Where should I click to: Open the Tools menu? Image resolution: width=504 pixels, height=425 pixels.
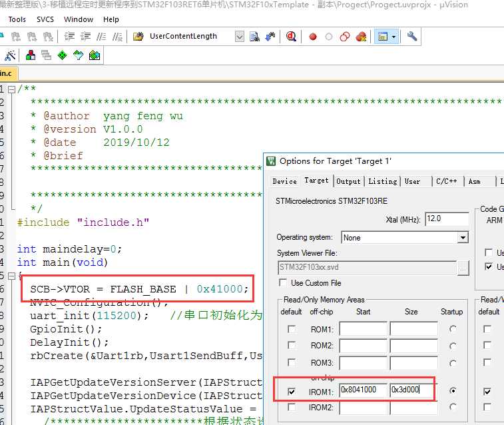pyautogui.click(x=17, y=19)
